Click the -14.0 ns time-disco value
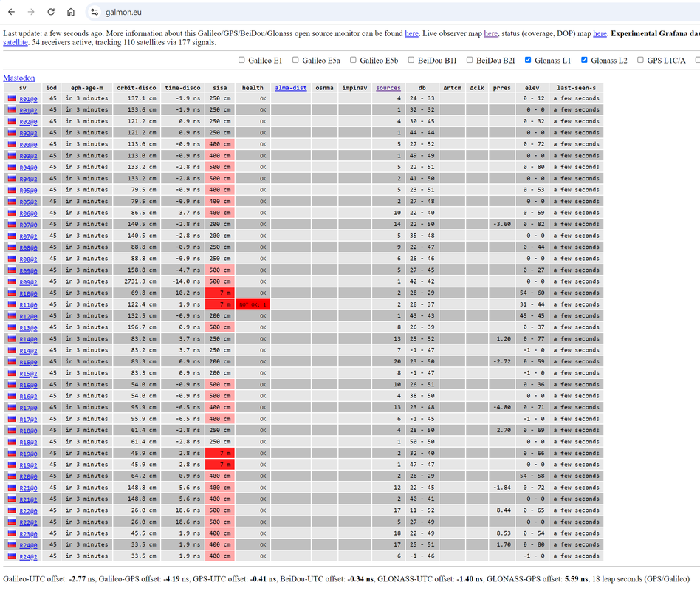700x591 pixels. 186,281
